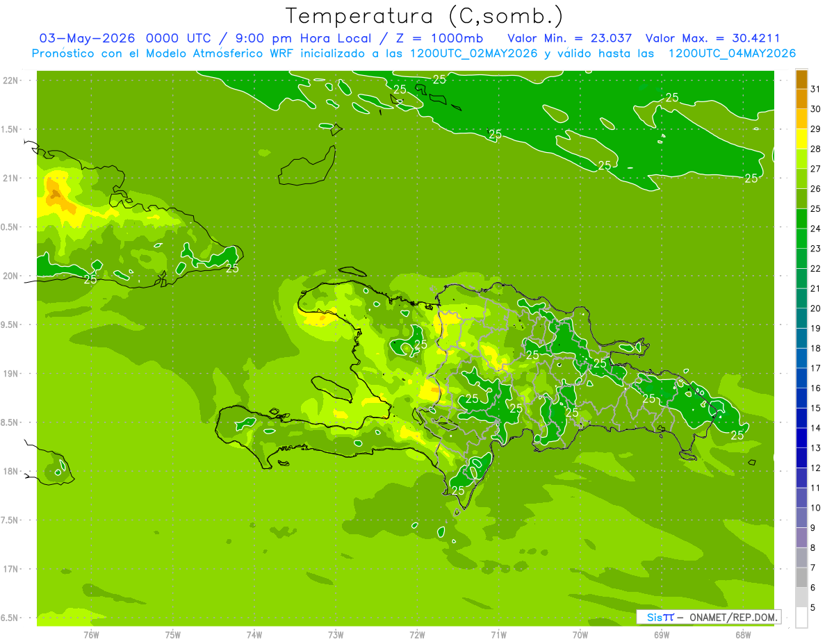Click the 03-May-2026 0000 UTC date text
834x644 pixels.
pos(117,38)
